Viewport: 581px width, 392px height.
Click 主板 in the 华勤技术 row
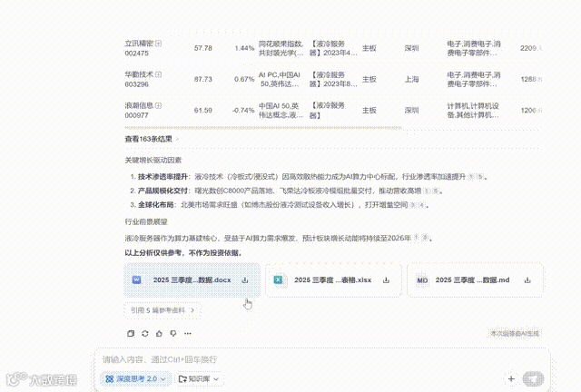click(x=369, y=79)
